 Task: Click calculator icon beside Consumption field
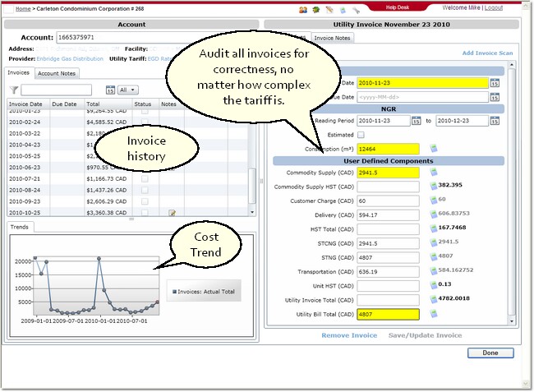point(434,148)
